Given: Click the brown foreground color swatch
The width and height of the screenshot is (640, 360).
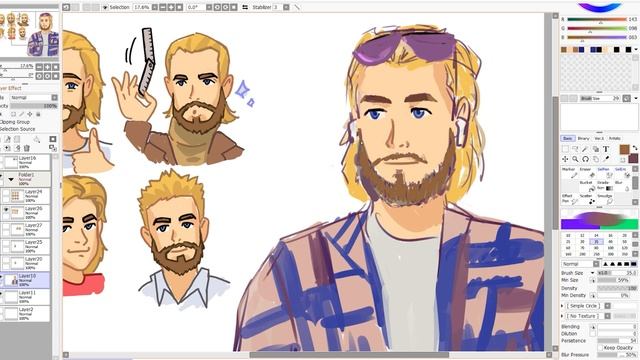Looking at the screenshot, I should [624, 149].
